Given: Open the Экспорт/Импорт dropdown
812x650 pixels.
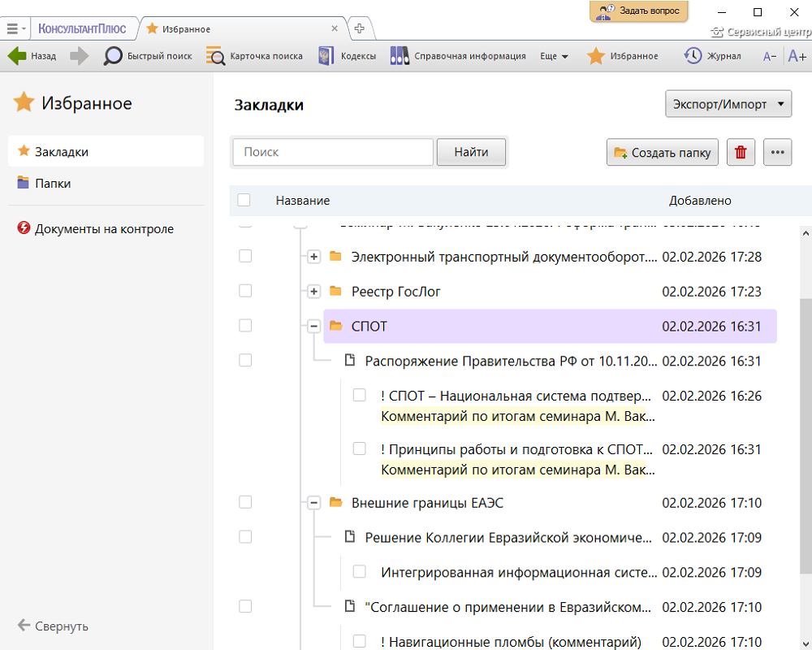Looking at the screenshot, I should (x=728, y=104).
